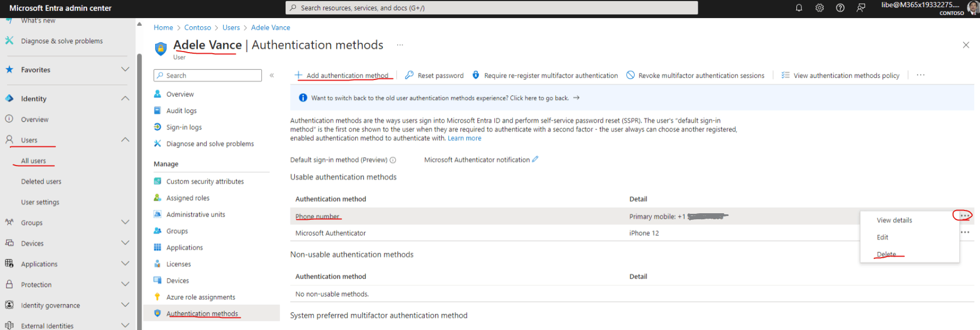980x330 pixels.
Task: Follow the arrow to old authentication experience
Action: (x=577, y=98)
